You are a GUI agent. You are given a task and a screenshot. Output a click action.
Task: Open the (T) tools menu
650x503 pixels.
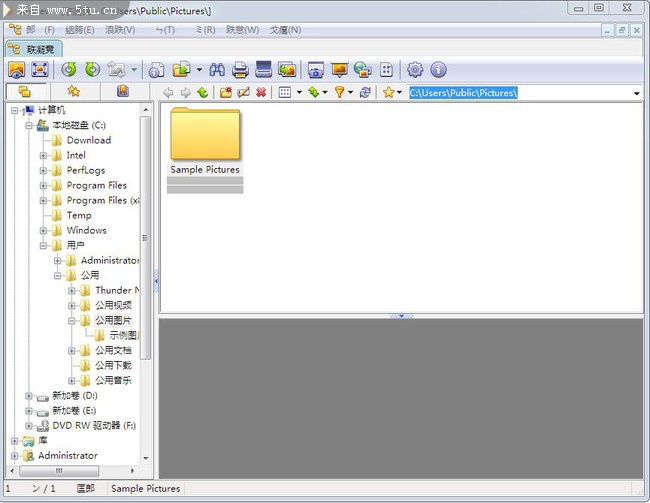coord(165,30)
